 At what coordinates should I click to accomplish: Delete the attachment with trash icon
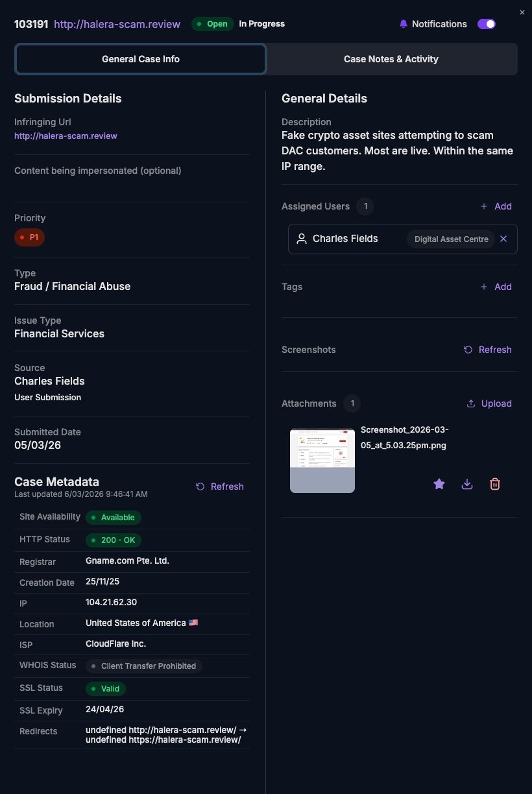[x=495, y=484]
